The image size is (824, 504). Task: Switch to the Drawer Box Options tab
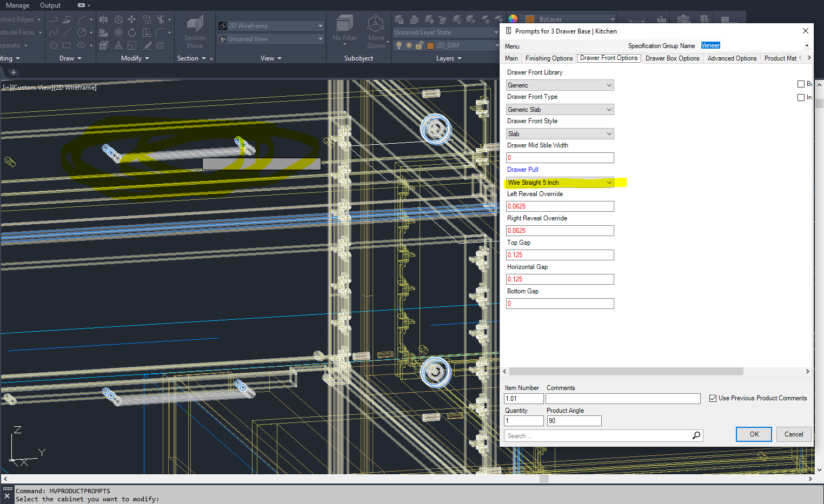pyautogui.click(x=672, y=58)
